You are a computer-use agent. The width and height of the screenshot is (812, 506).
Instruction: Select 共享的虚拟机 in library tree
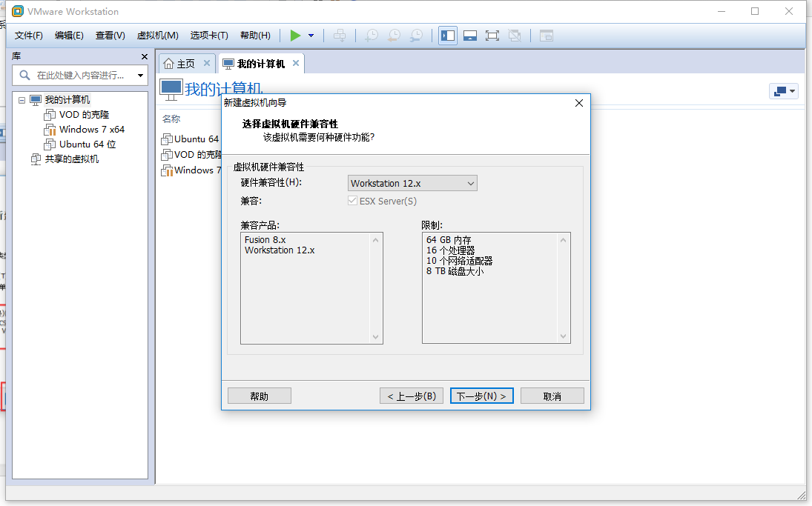71,159
